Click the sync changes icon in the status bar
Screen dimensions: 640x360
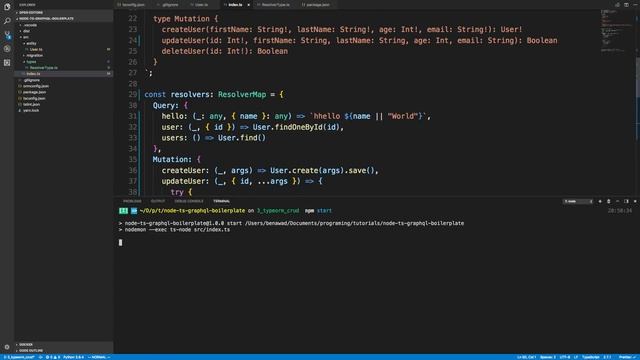pos(40,357)
